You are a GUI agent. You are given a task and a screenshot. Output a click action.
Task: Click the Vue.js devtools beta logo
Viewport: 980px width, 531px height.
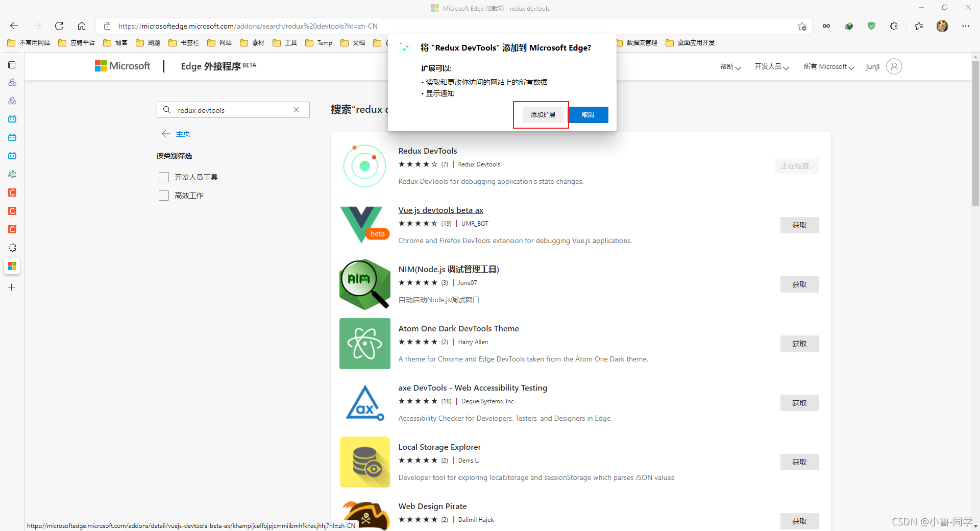pyautogui.click(x=364, y=225)
